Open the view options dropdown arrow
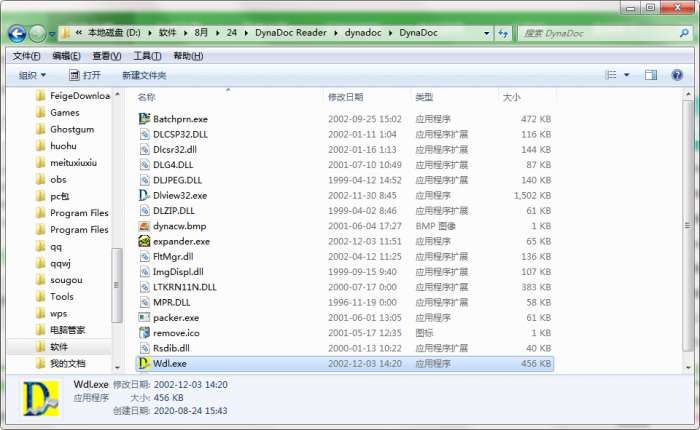The height and width of the screenshot is (430, 700). click(627, 75)
